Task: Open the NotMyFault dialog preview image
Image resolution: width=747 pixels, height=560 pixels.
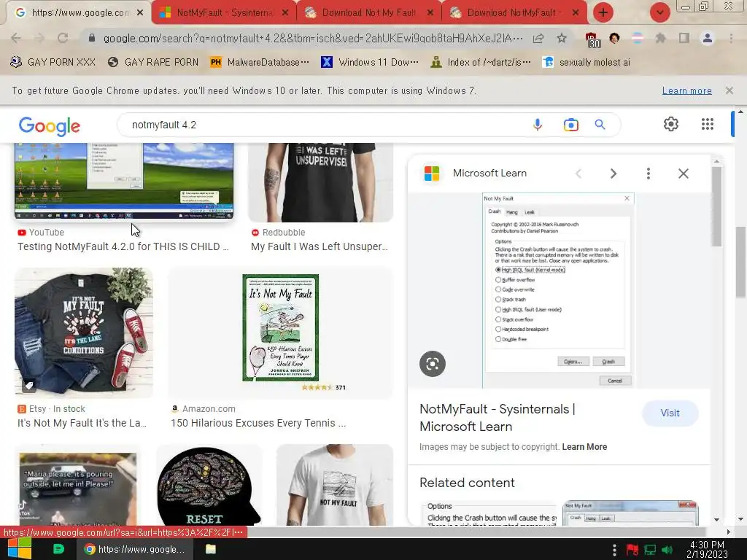Action: [x=558, y=290]
